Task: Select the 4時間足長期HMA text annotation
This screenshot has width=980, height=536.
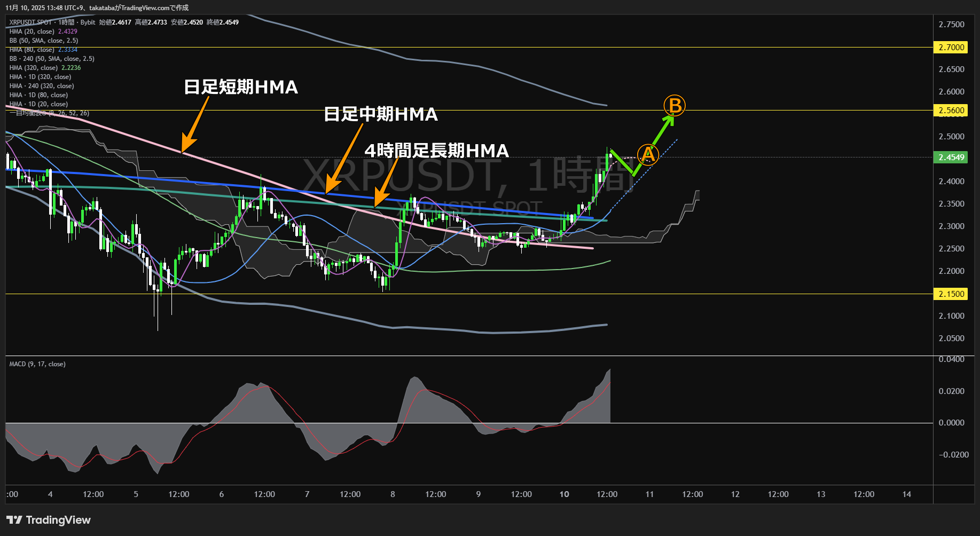Action: [437, 151]
